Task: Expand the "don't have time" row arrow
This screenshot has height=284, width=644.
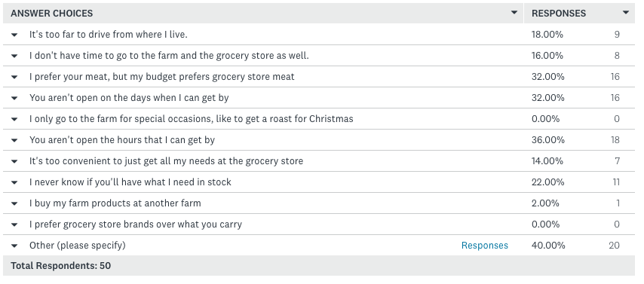Action: (x=14, y=56)
